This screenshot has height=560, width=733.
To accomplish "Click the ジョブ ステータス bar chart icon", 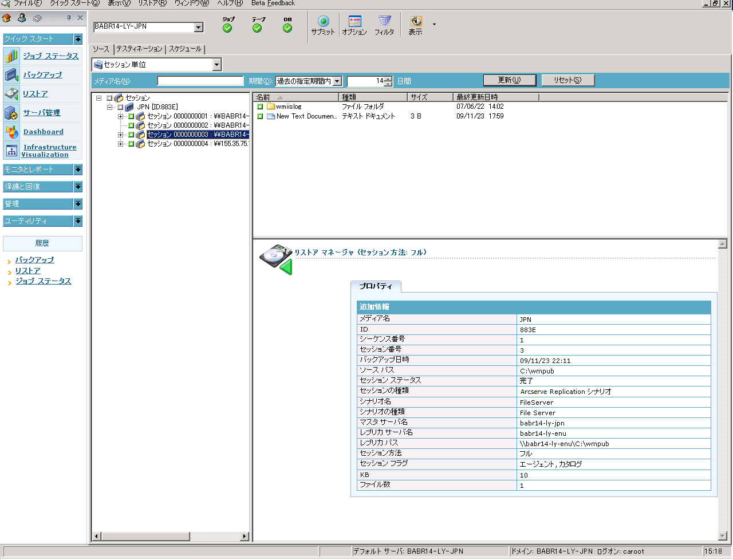I will [11, 56].
